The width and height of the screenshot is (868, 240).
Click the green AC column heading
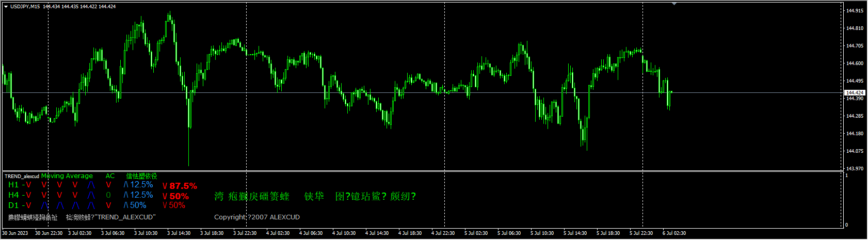click(x=110, y=176)
